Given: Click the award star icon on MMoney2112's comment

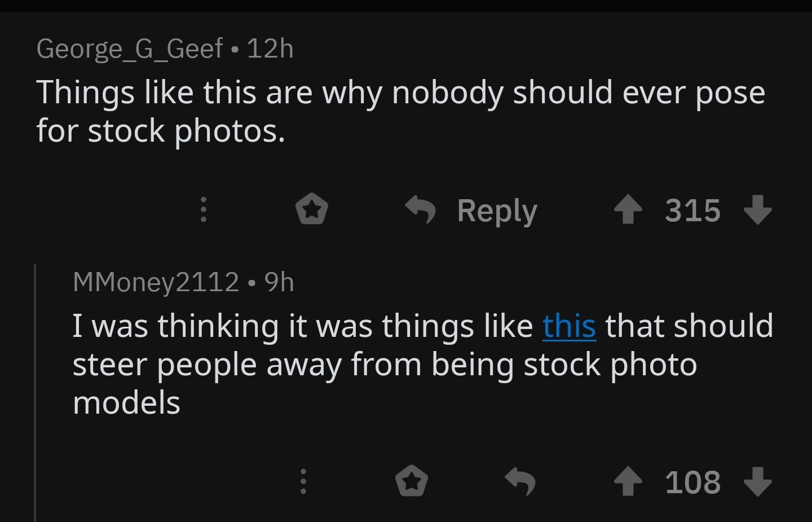Looking at the screenshot, I should tap(411, 481).
